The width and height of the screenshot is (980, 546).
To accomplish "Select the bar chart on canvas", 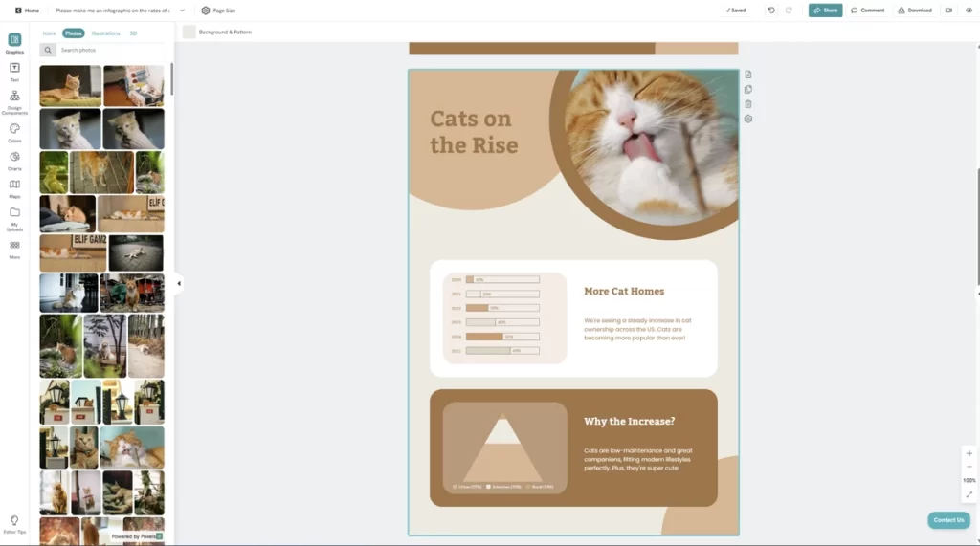I will pos(504,317).
